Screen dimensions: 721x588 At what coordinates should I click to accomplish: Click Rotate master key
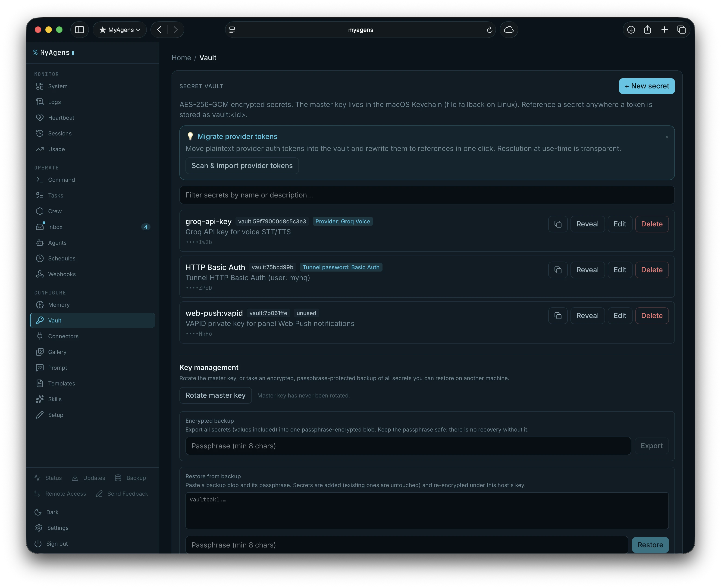point(216,395)
